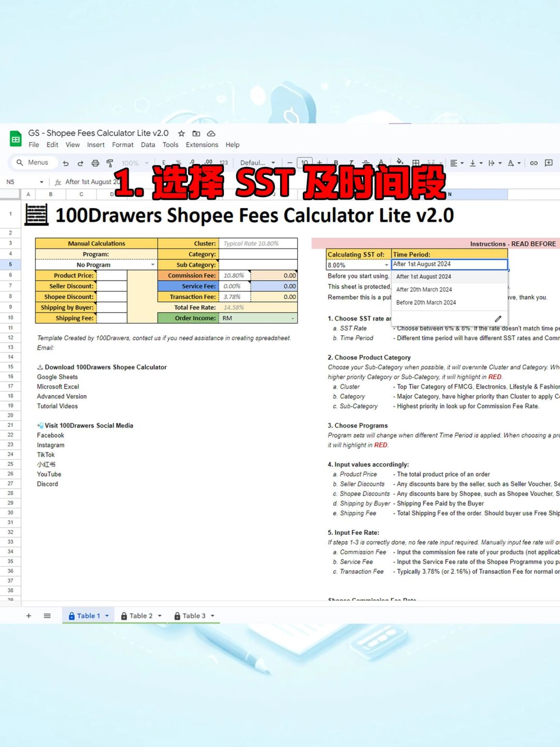
Task: Open the font family dropdown
Action: tap(258, 163)
